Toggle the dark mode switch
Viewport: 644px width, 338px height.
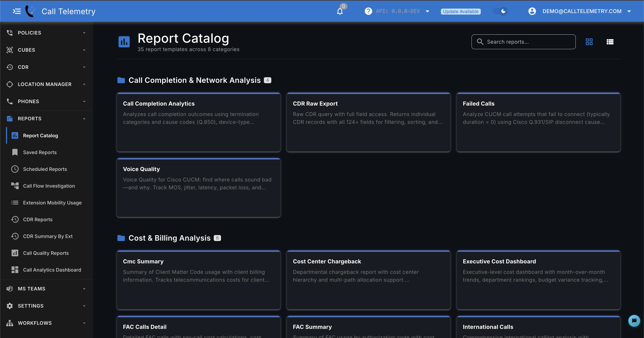point(500,11)
